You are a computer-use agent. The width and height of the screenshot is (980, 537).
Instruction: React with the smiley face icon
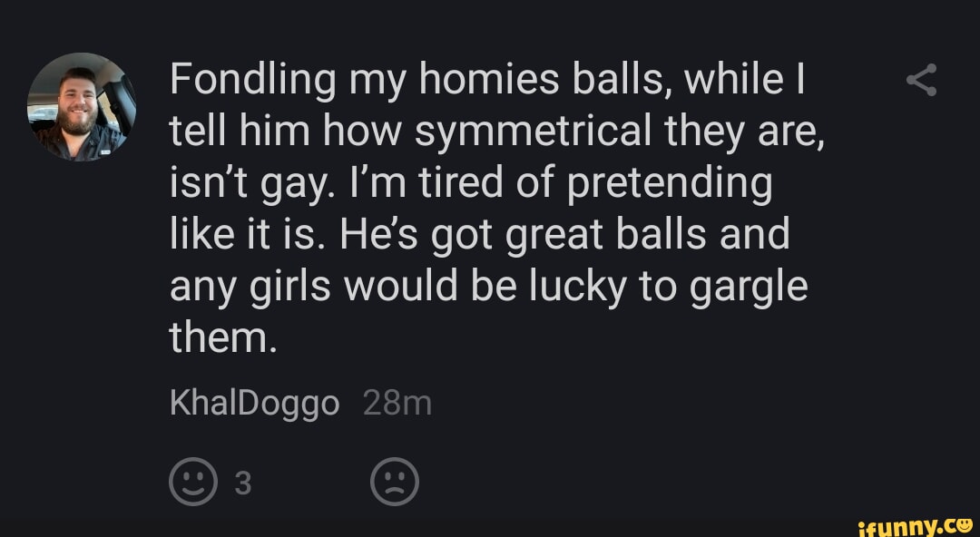coord(193,483)
